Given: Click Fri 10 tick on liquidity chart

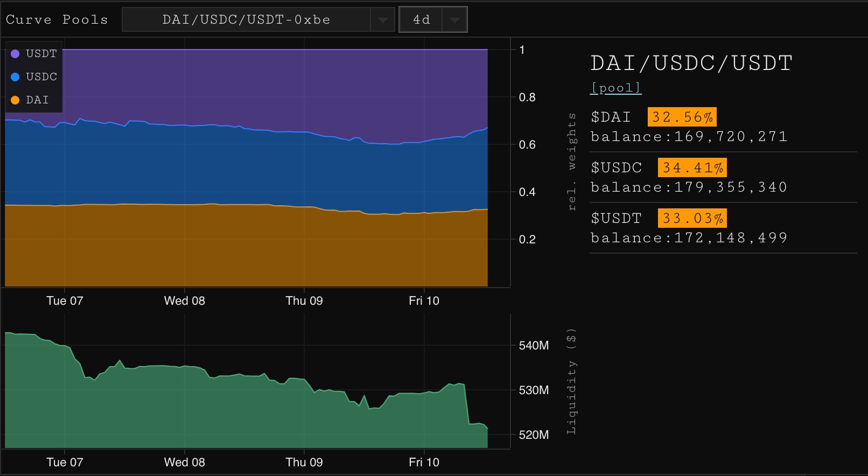Looking at the screenshot, I should point(424,463).
